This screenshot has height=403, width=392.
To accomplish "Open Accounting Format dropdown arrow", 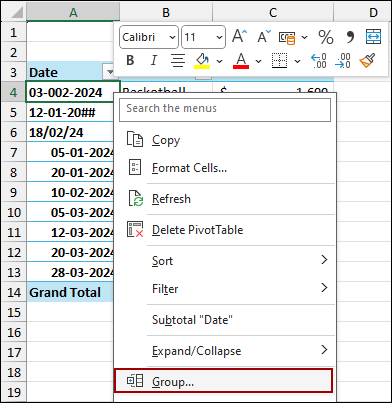I will [x=304, y=37].
